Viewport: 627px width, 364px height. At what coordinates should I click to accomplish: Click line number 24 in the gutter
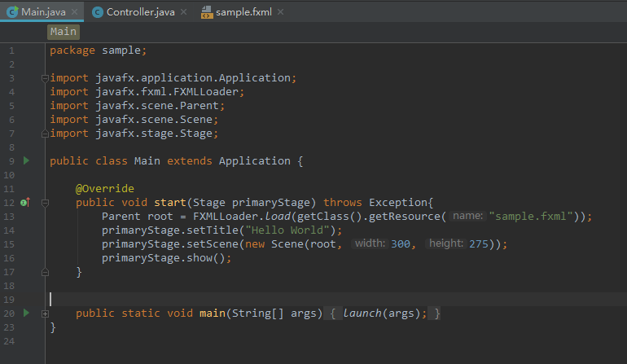[x=9, y=341]
